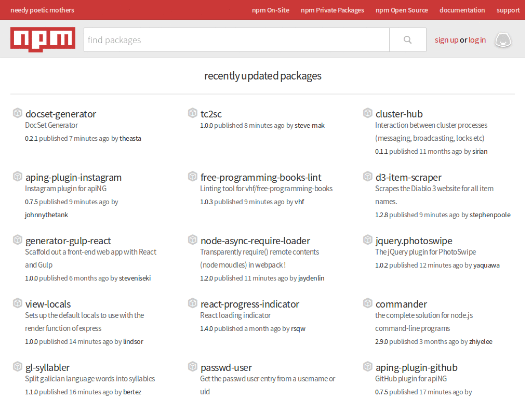Click the package icon beside jquery.photoswipe
Viewport: 532px width, 399px height.
pyautogui.click(x=368, y=240)
